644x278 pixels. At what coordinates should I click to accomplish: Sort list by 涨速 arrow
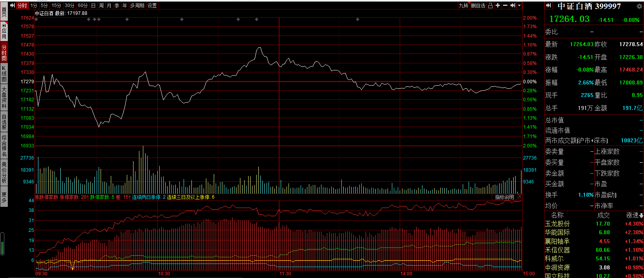pos(641,215)
